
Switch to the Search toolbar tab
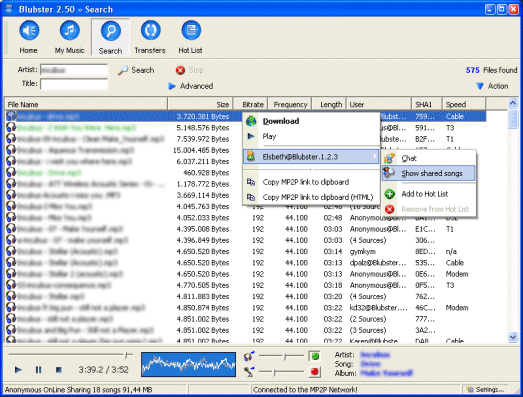coord(110,37)
